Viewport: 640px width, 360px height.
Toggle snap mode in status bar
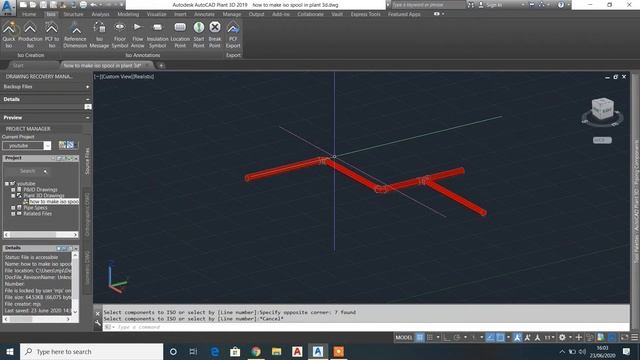430,337
